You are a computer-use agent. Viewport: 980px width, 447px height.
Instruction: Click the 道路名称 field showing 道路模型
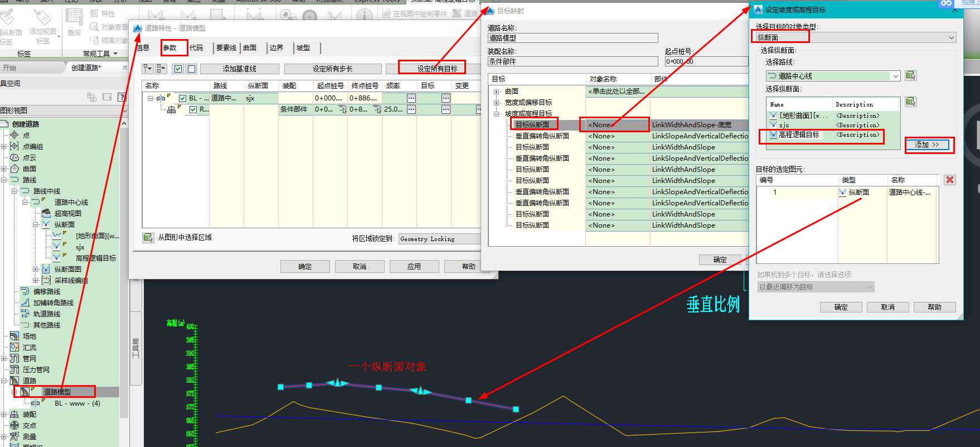(573, 38)
